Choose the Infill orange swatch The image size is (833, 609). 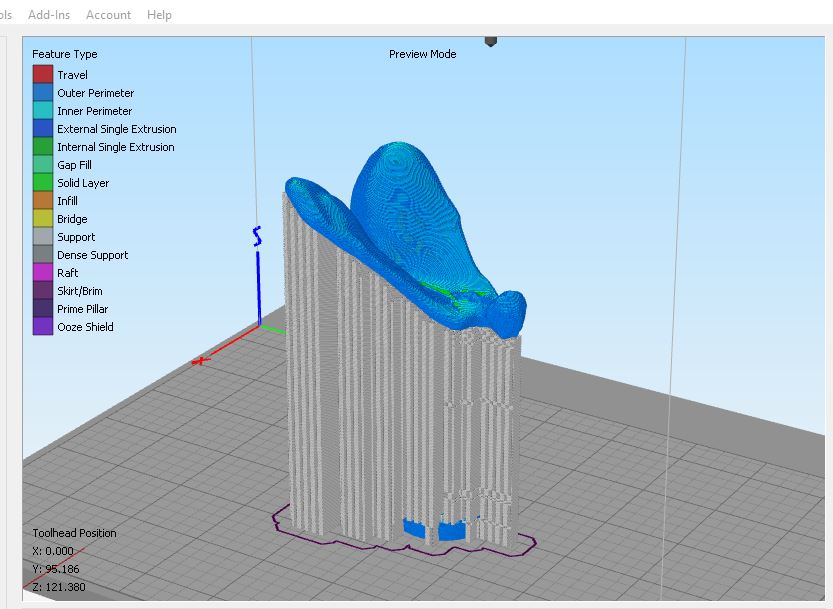click(43, 201)
